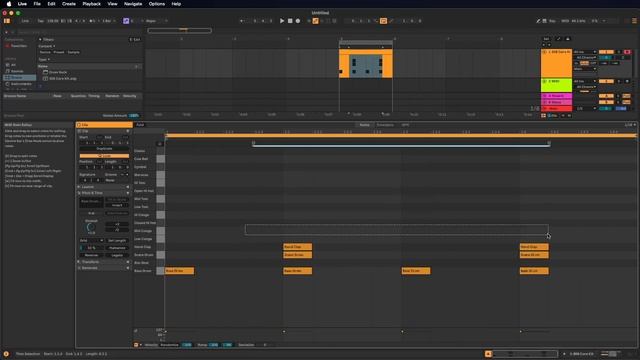
Task: Open 808 track output Main dropdown
Action: click(x=585, y=69)
